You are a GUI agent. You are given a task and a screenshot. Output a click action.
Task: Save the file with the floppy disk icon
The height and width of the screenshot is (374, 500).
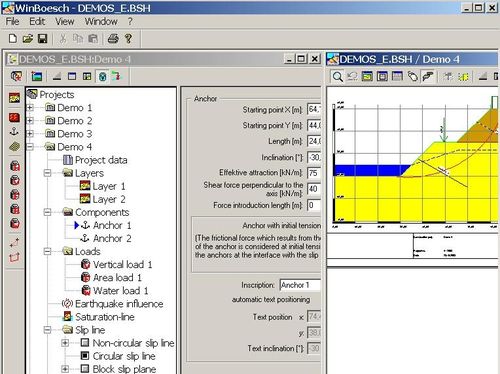42,39
